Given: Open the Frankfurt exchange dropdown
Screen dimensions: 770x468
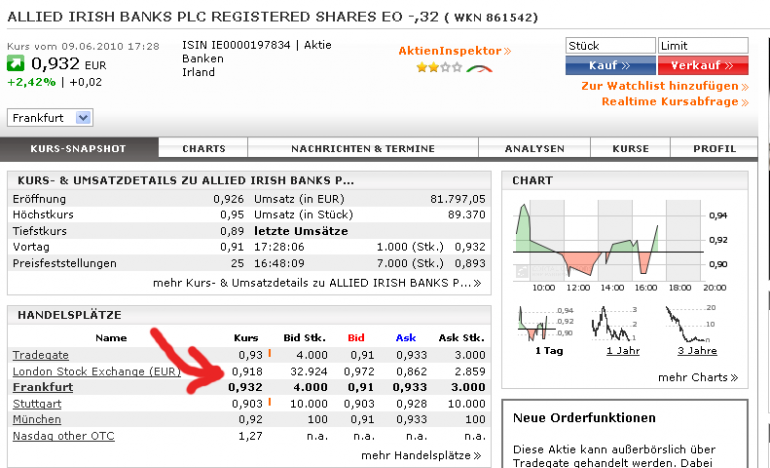Looking at the screenshot, I should tap(50, 118).
